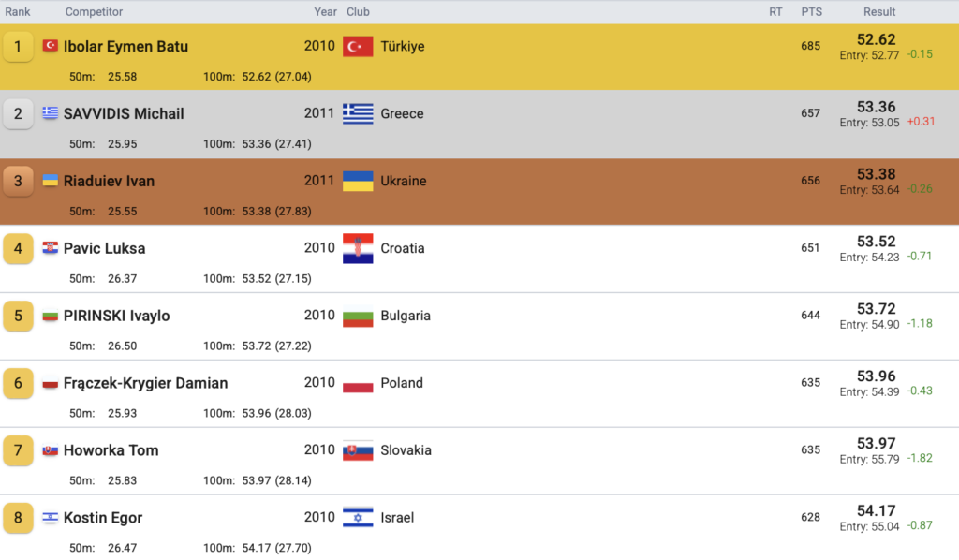
Task: Click small flag beside SAVVIDIS Michail
Action: (x=51, y=113)
